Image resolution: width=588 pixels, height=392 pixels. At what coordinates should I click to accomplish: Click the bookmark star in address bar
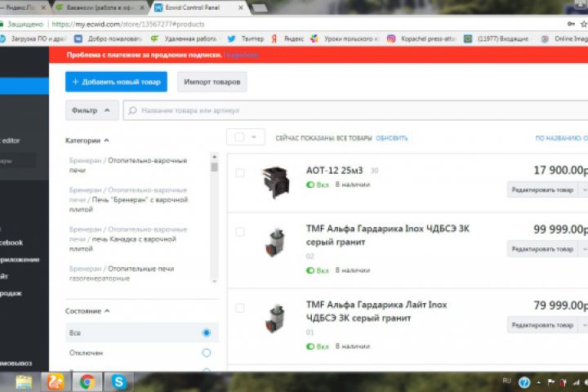click(x=583, y=24)
